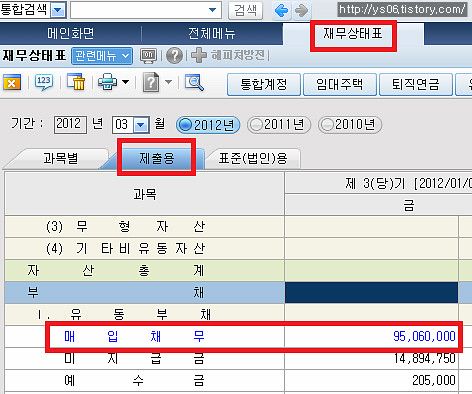Go back with the blue left arrow
The width and height of the screenshot is (472, 394).
(282, 10)
